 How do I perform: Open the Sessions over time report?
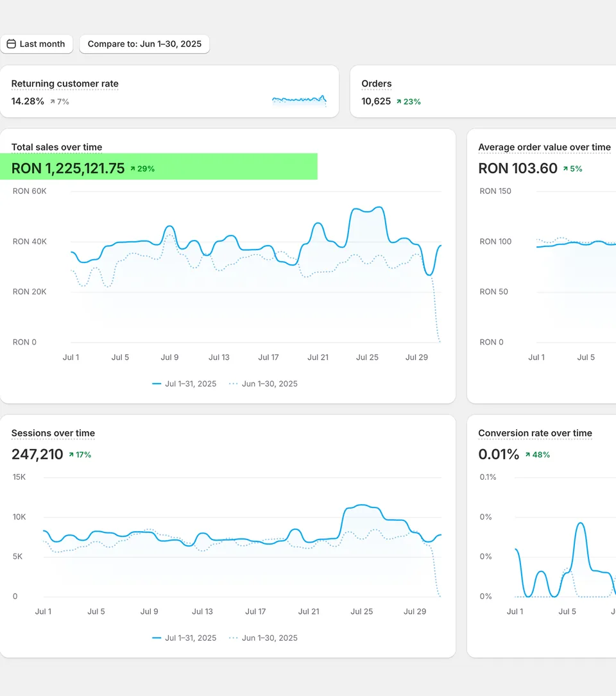point(53,433)
